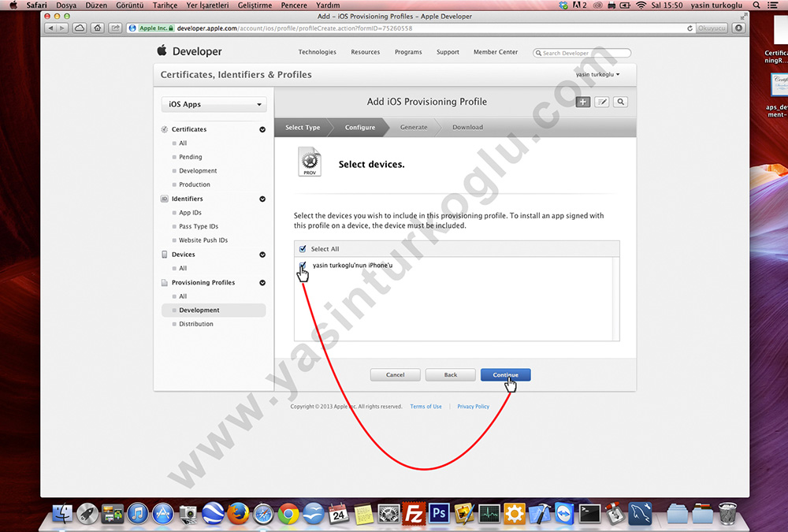Open the Programs nav link
Screen dimensions: 788x532
click(408, 52)
